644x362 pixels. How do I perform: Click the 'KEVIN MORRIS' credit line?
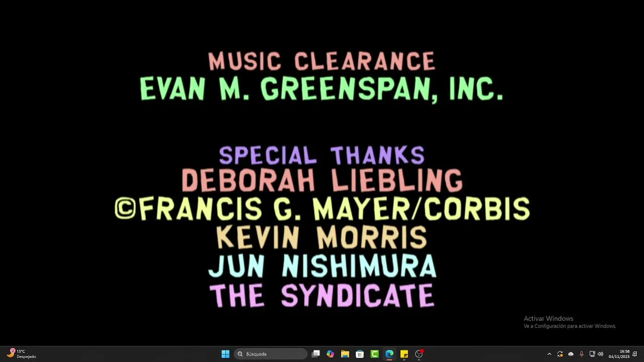[322, 237]
